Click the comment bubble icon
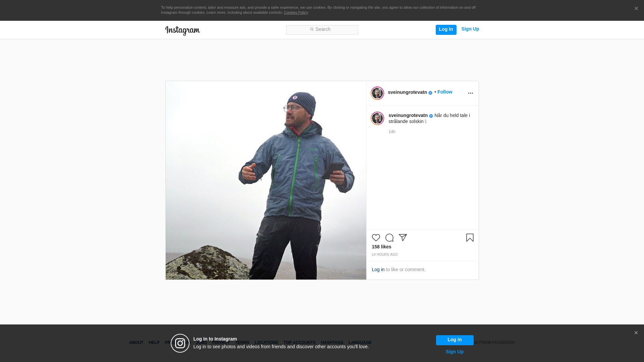 point(389,238)
